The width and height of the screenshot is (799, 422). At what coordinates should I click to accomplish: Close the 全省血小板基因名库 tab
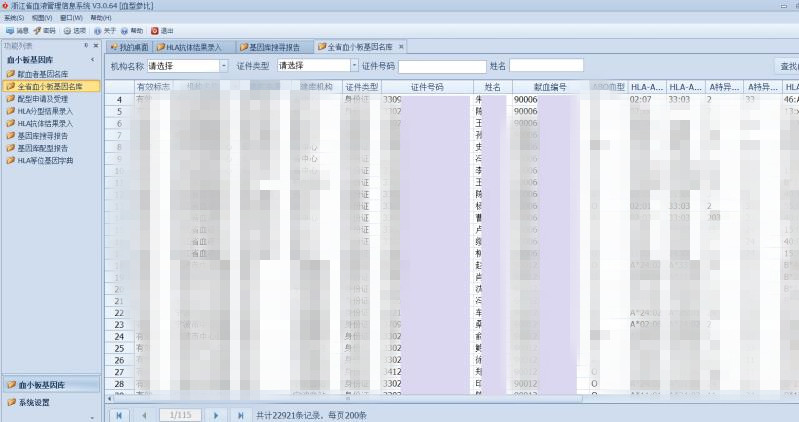coord(401,46)
